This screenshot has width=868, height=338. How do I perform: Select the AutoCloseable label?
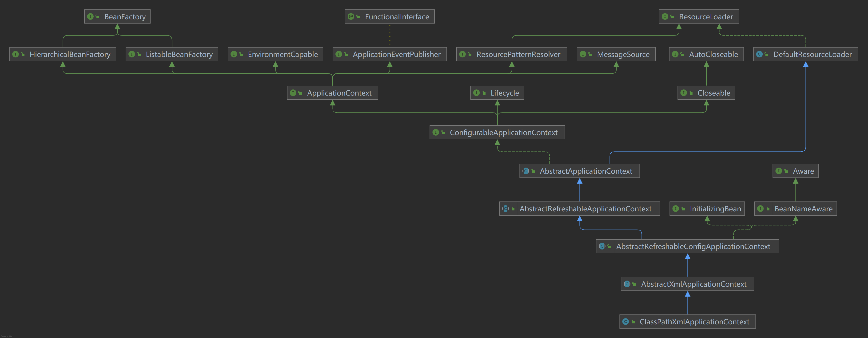[x=713, y=55]
